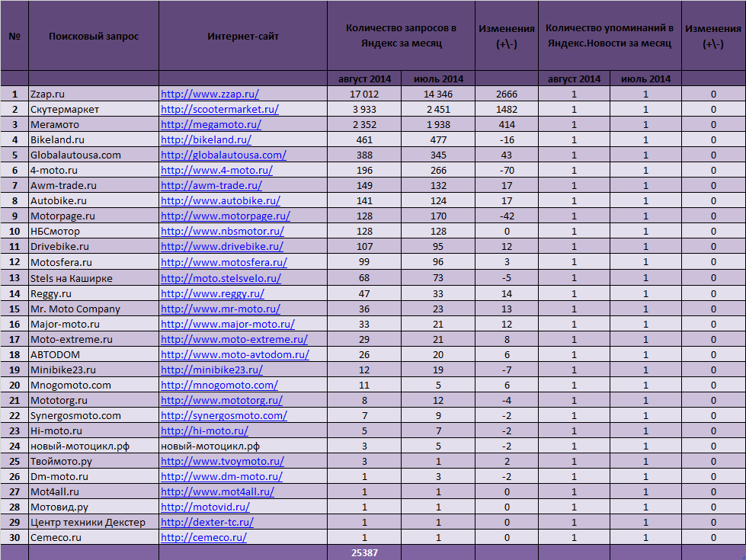The width and height of the screenshot is (746, 560).
Task: Select the 'НБСмотор' query cell
Action: coord(55,231)
